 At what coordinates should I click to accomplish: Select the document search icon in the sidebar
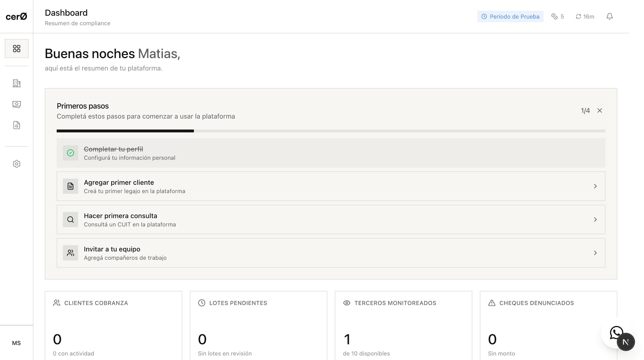tap(16, 125)
